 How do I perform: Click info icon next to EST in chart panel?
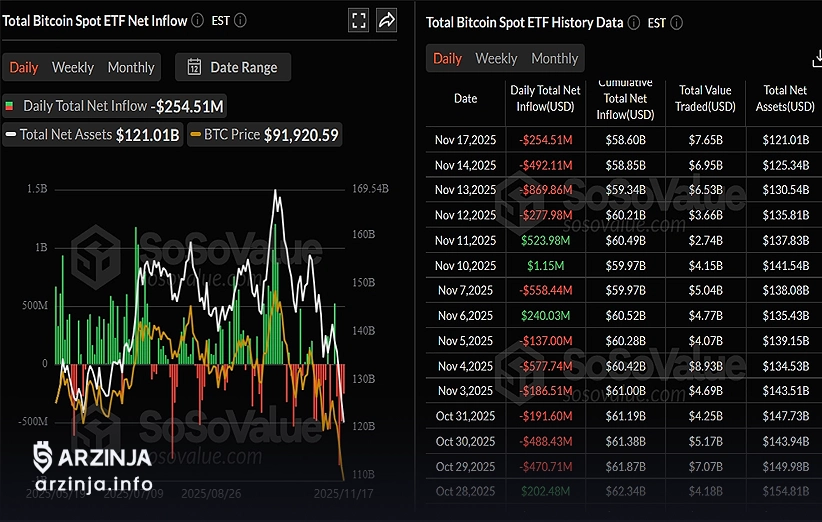[x=240, y=20]
